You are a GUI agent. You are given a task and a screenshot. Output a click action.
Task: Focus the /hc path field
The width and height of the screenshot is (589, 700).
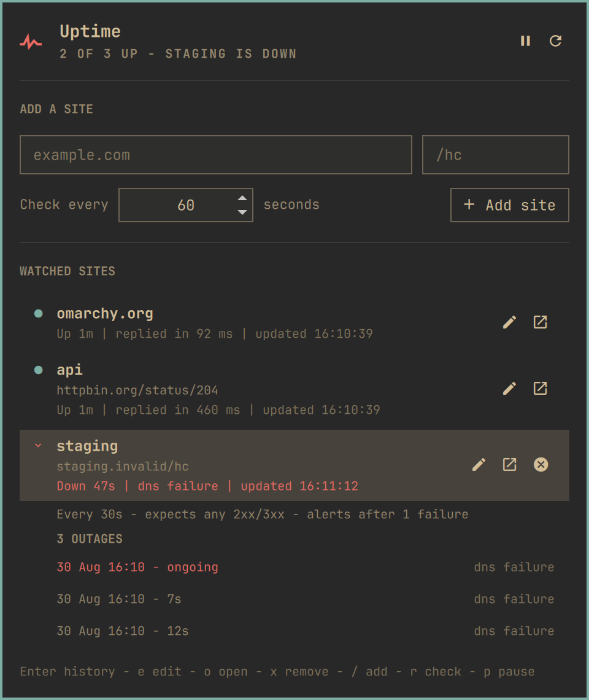pyautogui.click(x=495, y=155)
